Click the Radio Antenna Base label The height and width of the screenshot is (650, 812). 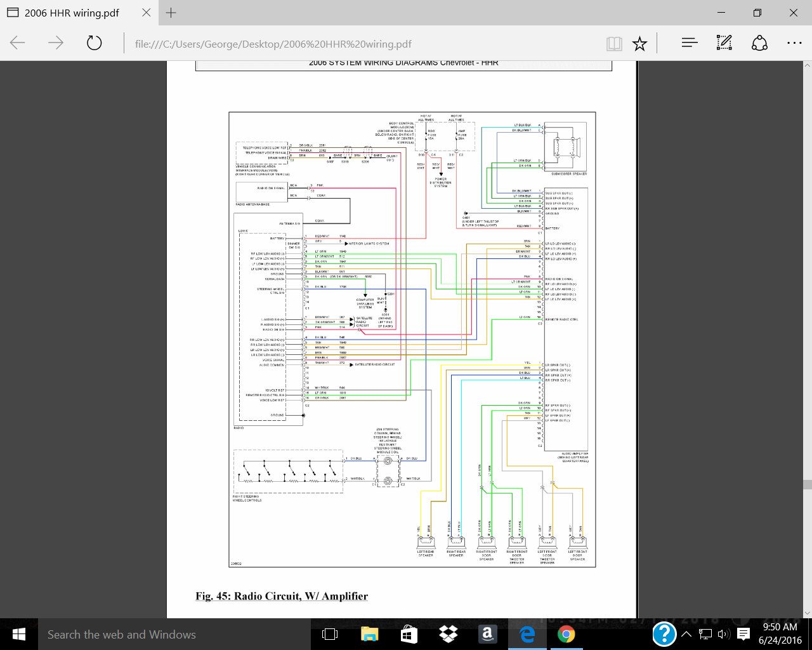point(252,204)
